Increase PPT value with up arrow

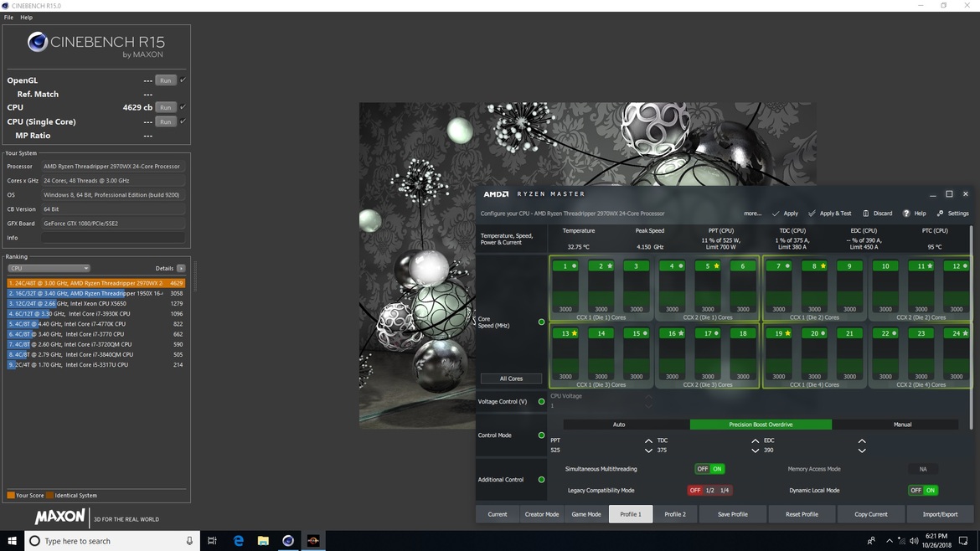[x=648, y=441]
